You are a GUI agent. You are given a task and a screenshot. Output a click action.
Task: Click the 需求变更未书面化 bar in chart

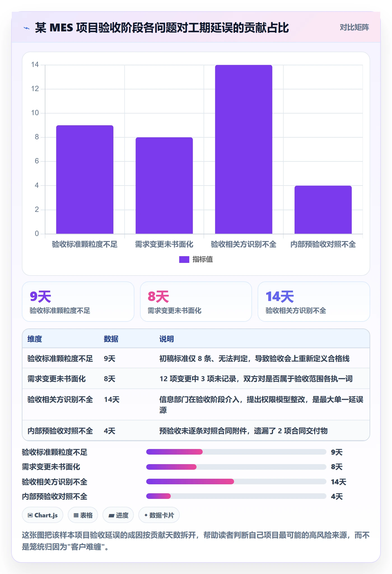coord(164,186)
